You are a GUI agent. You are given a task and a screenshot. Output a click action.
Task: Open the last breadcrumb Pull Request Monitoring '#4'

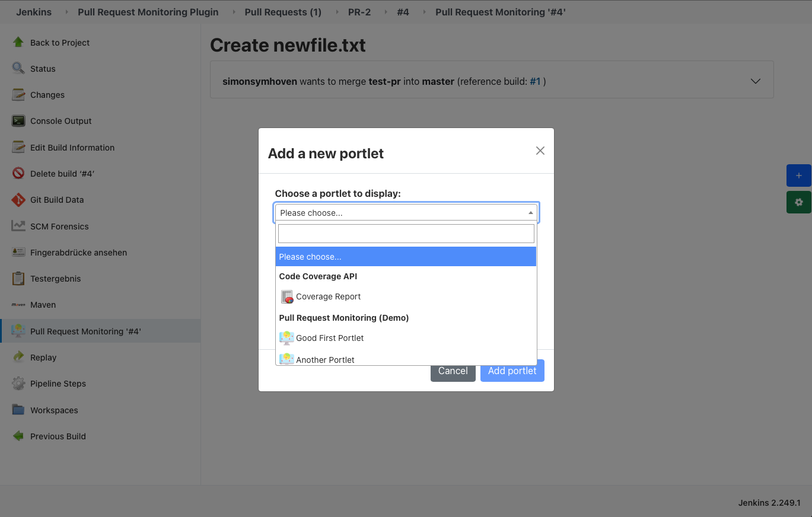point(501,12)
